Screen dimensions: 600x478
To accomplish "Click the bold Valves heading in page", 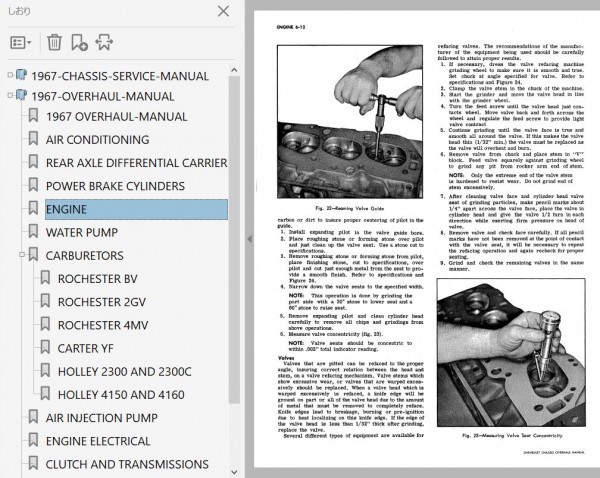I will 286,358.
